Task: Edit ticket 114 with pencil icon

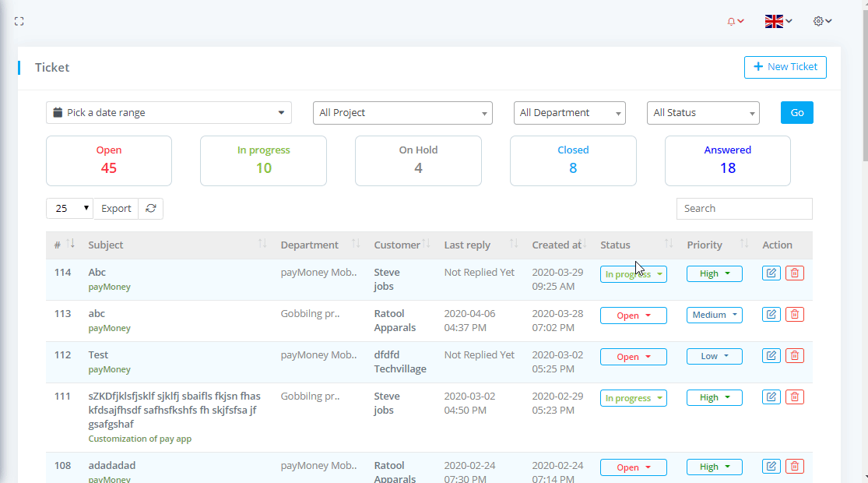Action: pyautogui.click(x=771, y=273)
